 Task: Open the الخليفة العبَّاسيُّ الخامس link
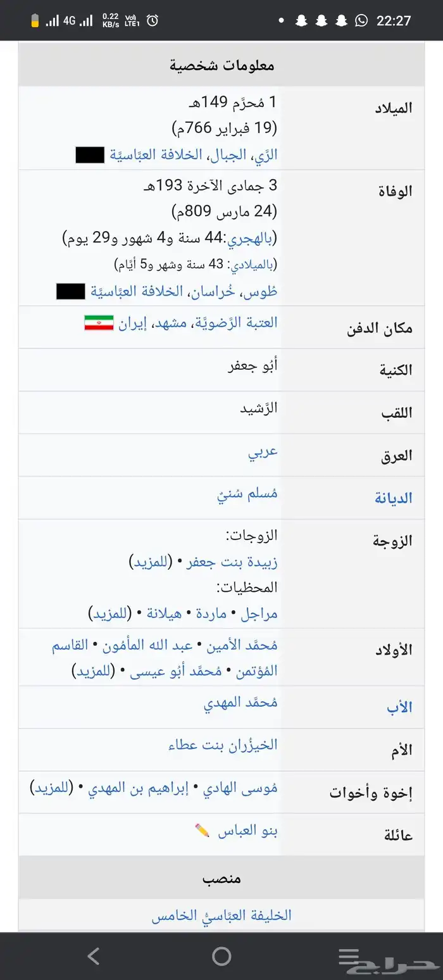click(x=221, y=915)
